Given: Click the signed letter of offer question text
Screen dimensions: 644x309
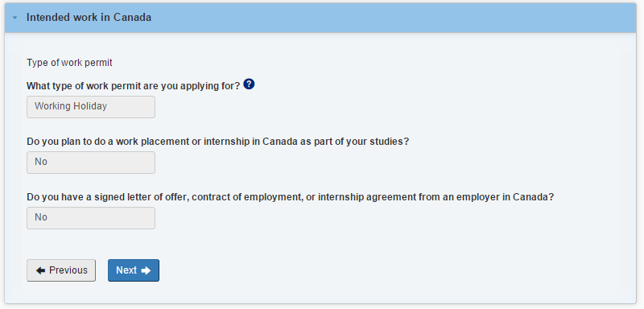Looking at the screenshot, I should [290, 197].
